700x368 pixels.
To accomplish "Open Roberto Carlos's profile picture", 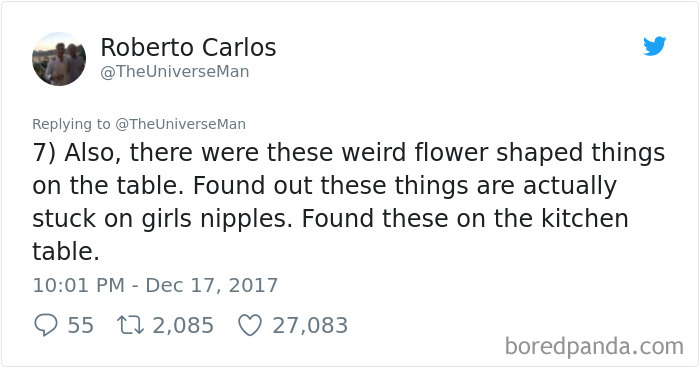I will (x=59, y=59).
